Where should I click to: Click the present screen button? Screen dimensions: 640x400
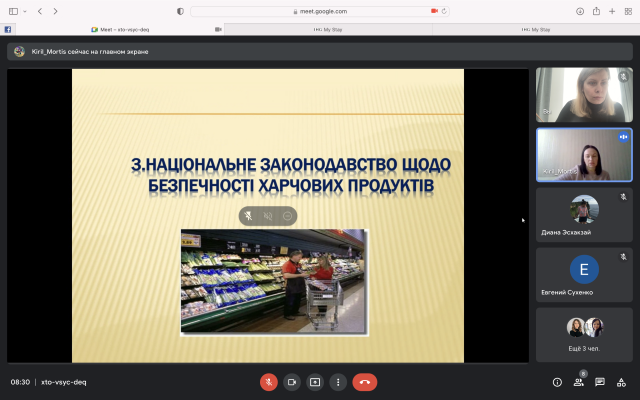tap(315, 381)
